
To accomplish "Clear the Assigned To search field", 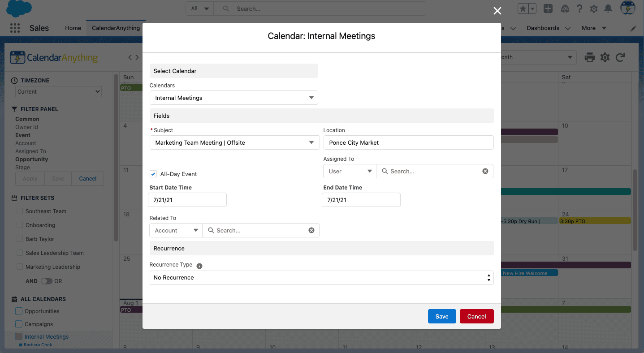I will click(x=485, y=171).
